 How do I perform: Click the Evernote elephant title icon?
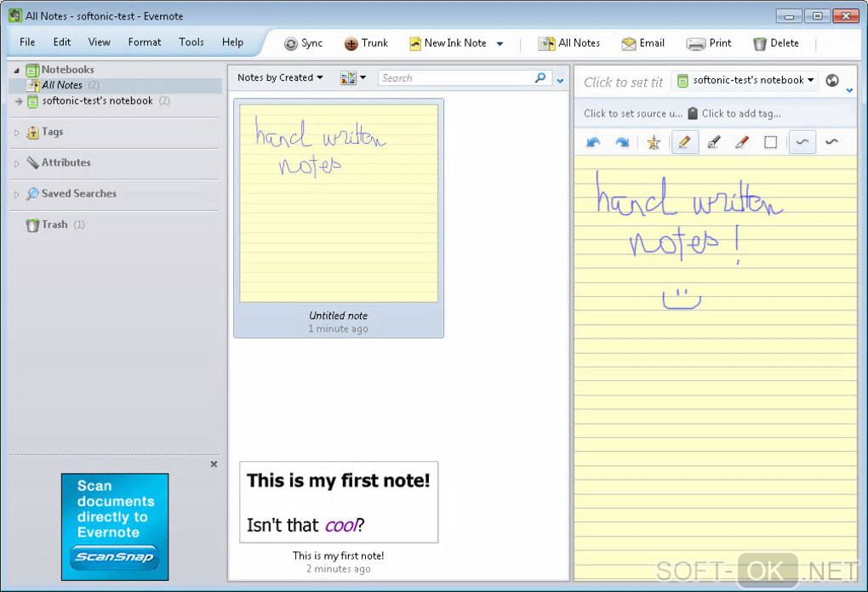click(15, 15)
